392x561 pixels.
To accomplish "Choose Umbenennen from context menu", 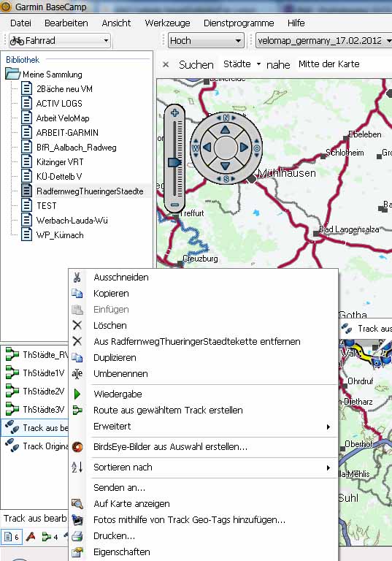I will (x=203, y=374).
